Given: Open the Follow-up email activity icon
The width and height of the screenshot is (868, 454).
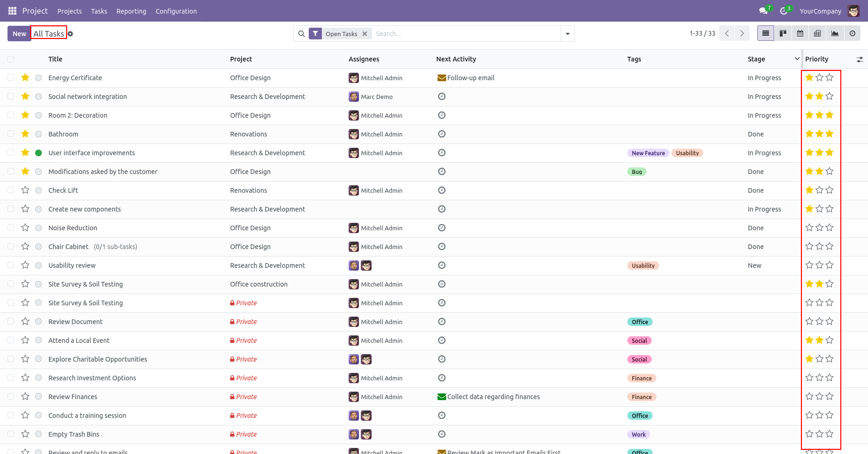Looking at the screenshot, I should (442, 78).
